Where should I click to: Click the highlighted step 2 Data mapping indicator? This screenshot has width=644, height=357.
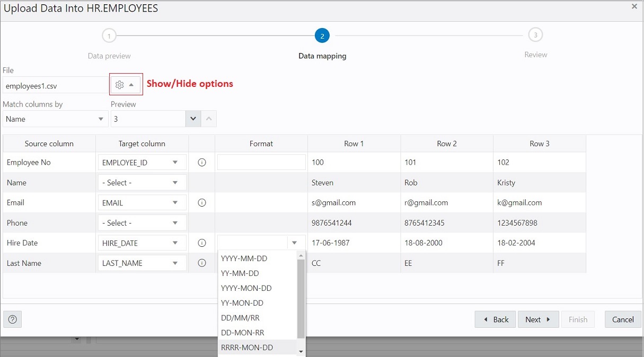click(322, 35)
